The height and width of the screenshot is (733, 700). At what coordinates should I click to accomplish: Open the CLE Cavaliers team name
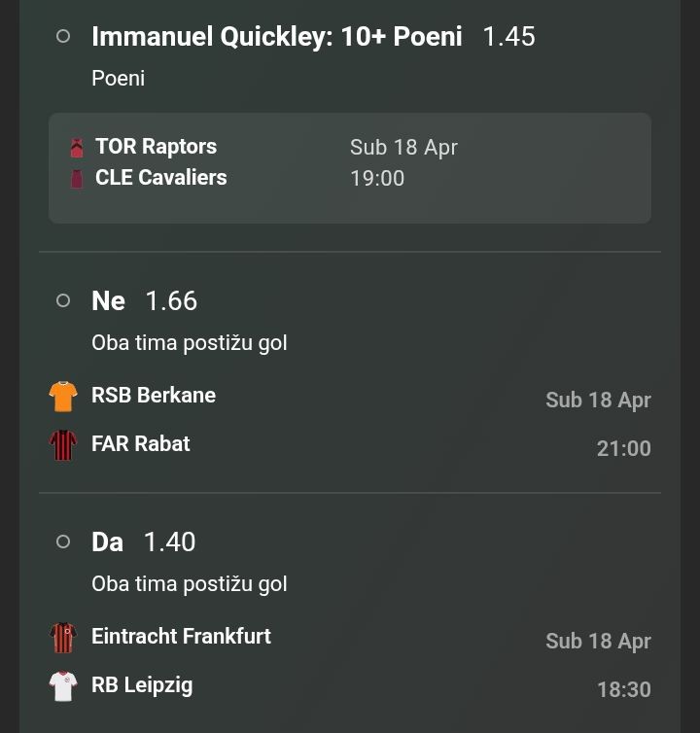coord(160,178)
